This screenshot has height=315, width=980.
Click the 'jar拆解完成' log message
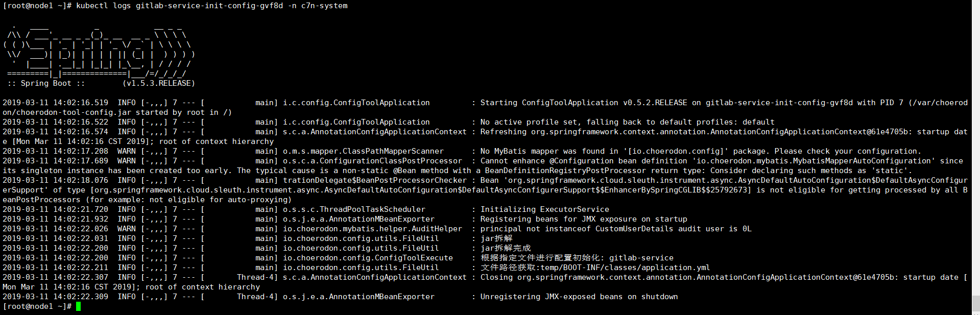(505, 248)
